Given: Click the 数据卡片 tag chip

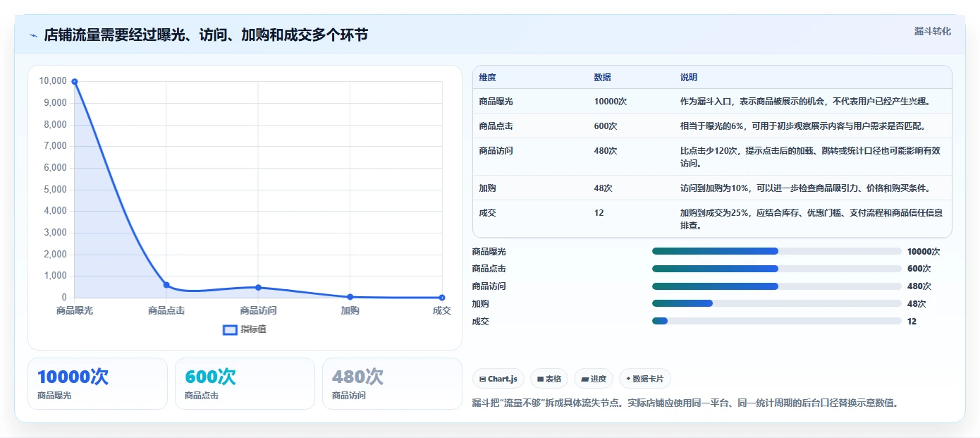Looking at the screenshot, I should click(645, 379).
